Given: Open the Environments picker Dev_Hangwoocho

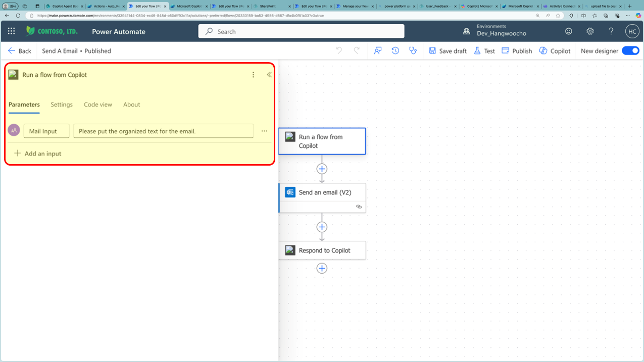Looking at the screenshot, I should pyautogui.click(x=494, y=30).
